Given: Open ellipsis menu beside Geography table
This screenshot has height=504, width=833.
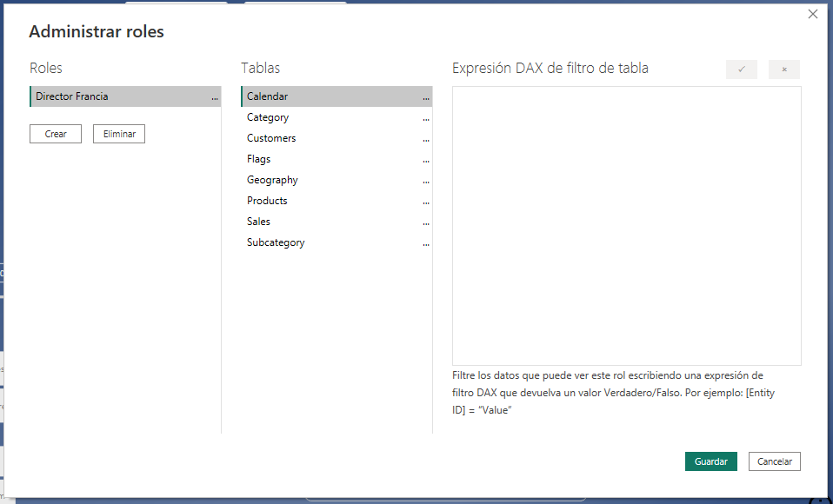Looking at the screenshot, I should point(426,181).
